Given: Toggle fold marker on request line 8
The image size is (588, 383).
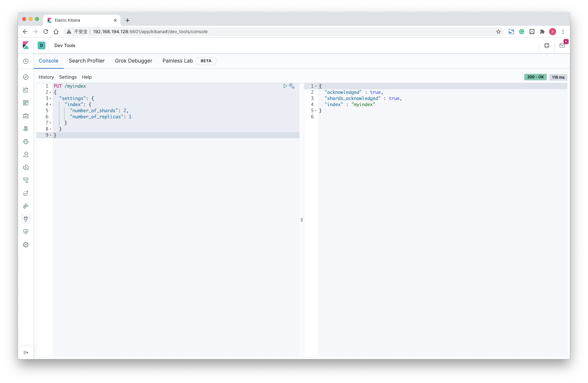Looking at the screenshot, I should (51, 129).
